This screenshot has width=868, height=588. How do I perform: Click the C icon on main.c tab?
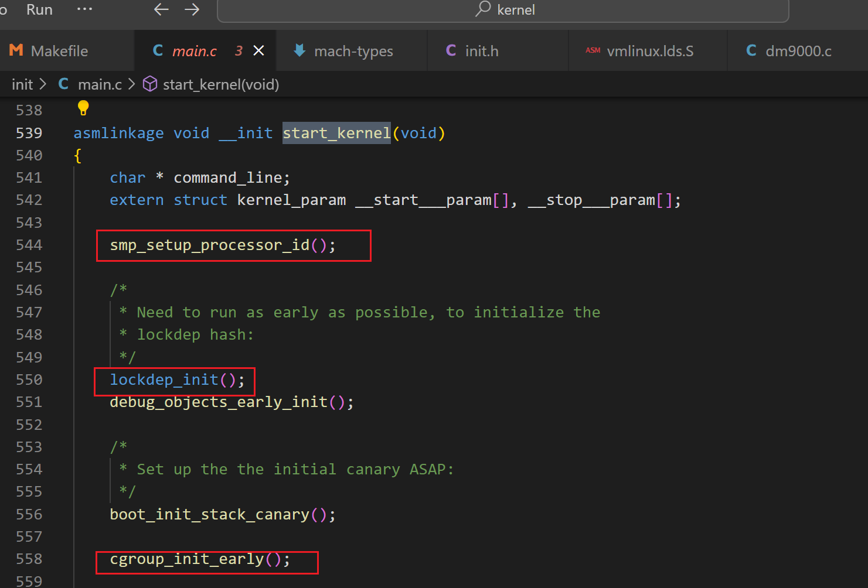158,50
